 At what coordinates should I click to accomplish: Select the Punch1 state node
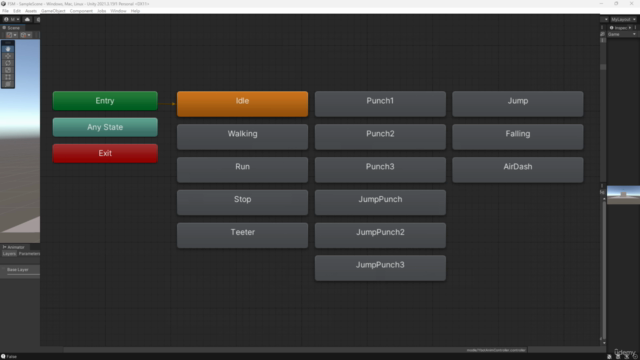(x=380, y=104)
